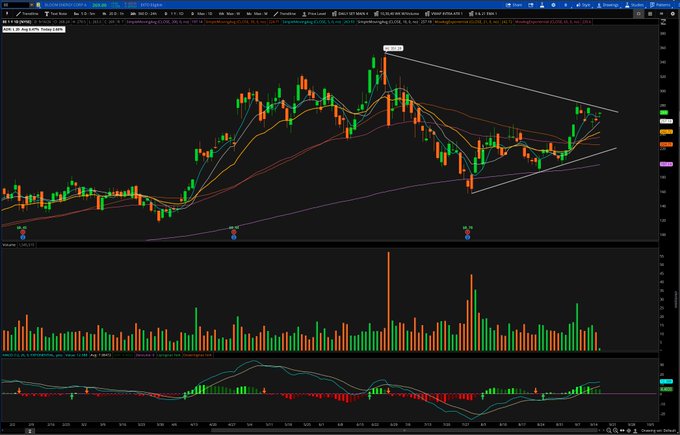Load 10,30,40 WK W/Volume study set

tap(396, 13)
